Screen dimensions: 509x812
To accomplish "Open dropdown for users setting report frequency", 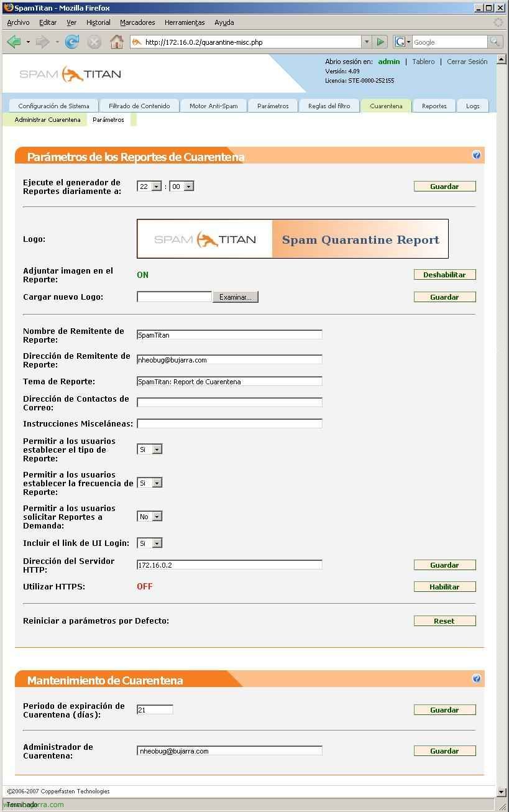I will pyautogui.click(x=149, y=482).
